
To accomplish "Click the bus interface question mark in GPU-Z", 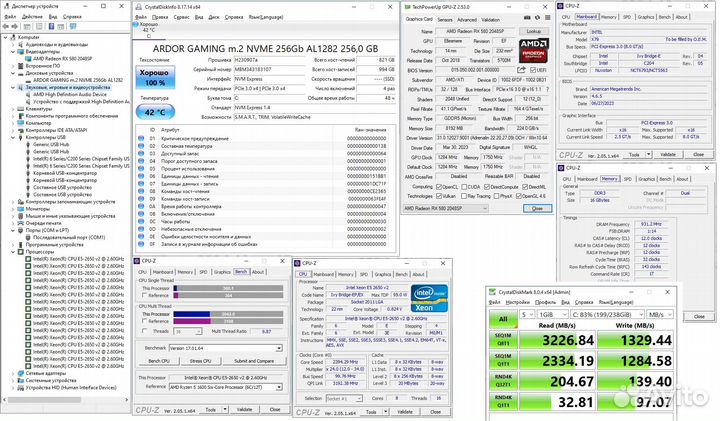I will pyautogui.click(x=547, y=90).
